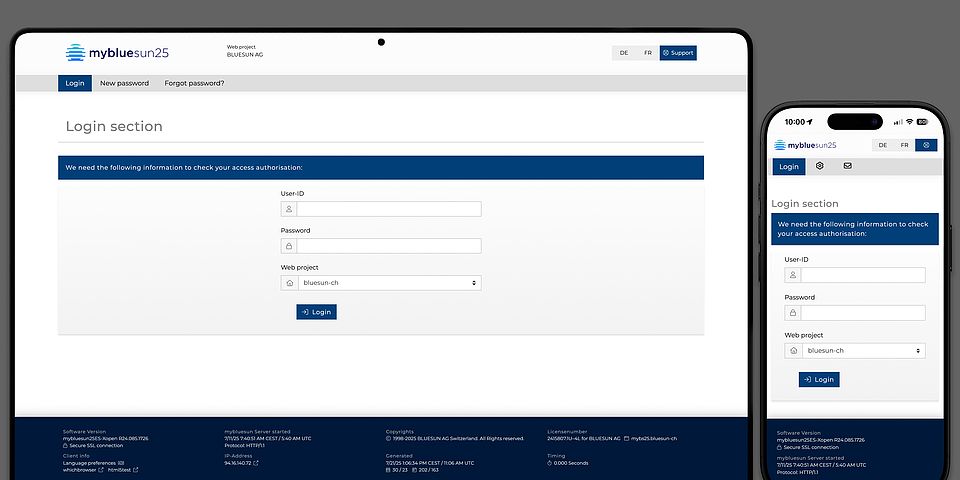Tap the Secure SSL connection lock on the phone

coord(779,446)
